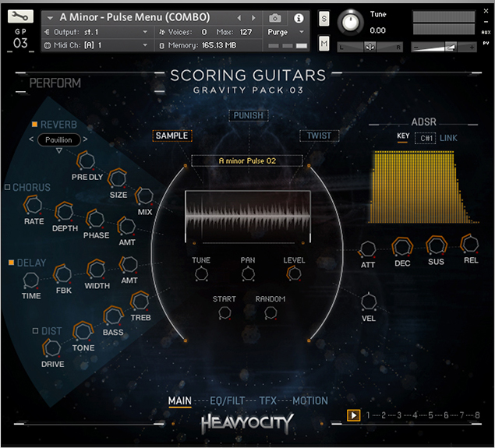
Task: Switch to the MOTION tab
Action: (x=310, y=400)
